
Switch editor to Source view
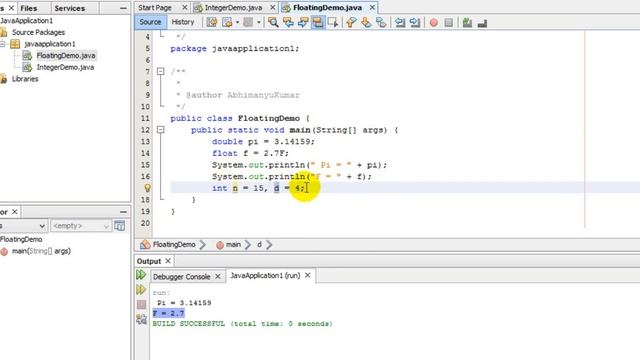150,22
